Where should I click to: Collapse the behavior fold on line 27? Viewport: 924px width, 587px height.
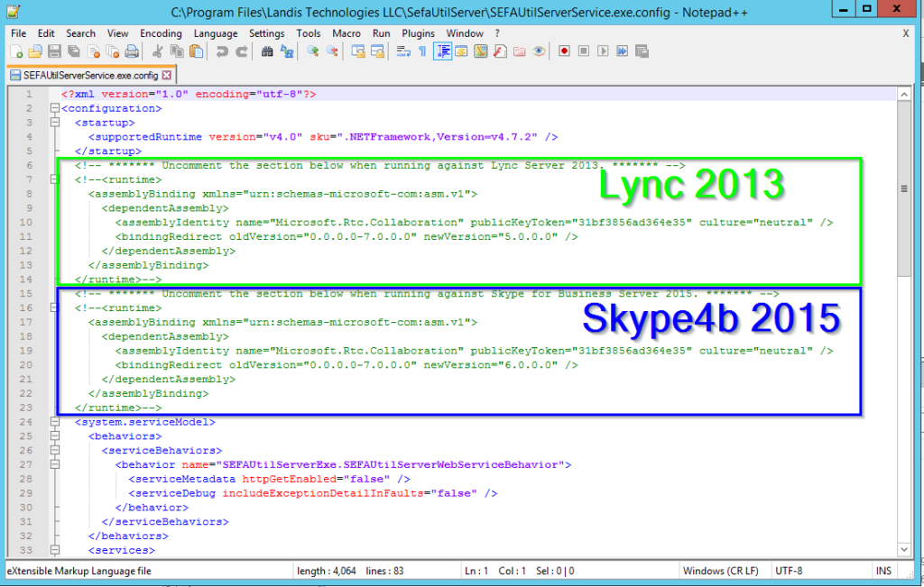pyautogui.click(x=55, y=464)
